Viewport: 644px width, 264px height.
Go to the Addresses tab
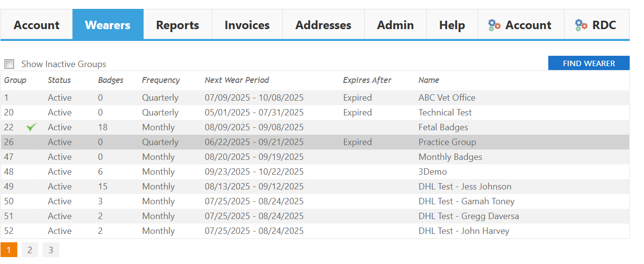click(323, 25)
